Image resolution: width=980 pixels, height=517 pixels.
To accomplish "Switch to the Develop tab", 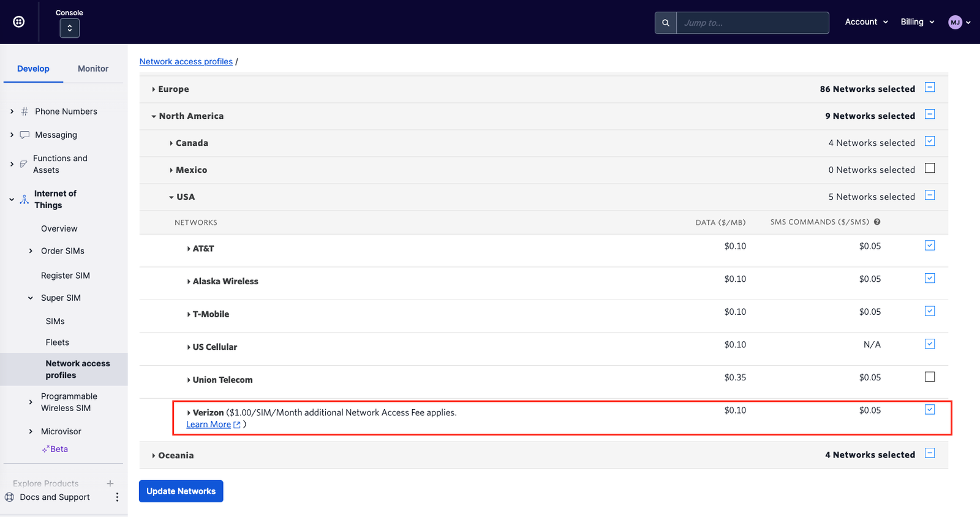I will tap(33, 69).
